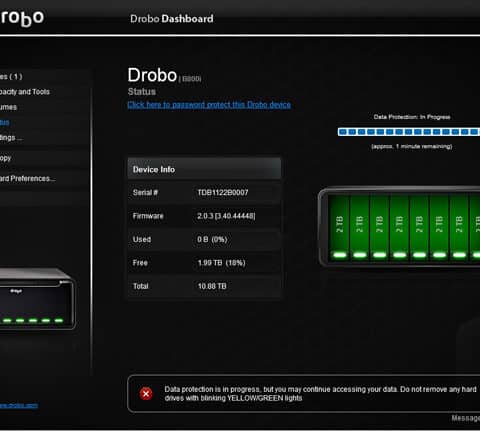Click the data protection warning message text

coord(320,394)
